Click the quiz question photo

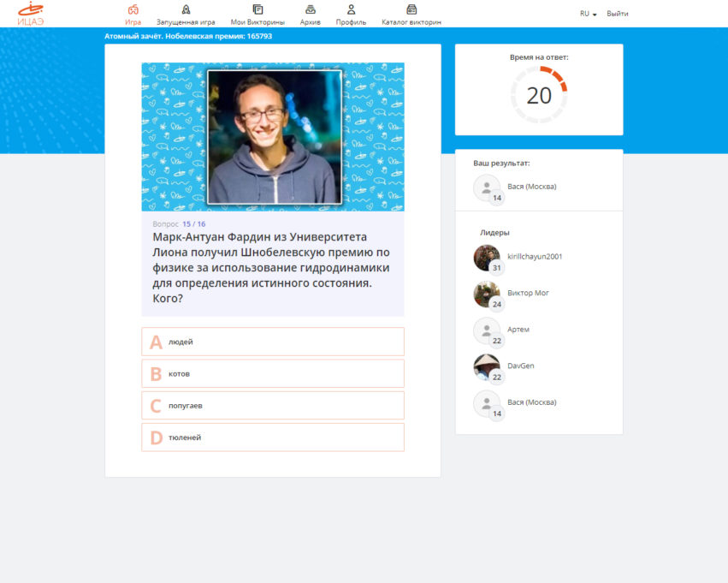[x=274, y=137]
